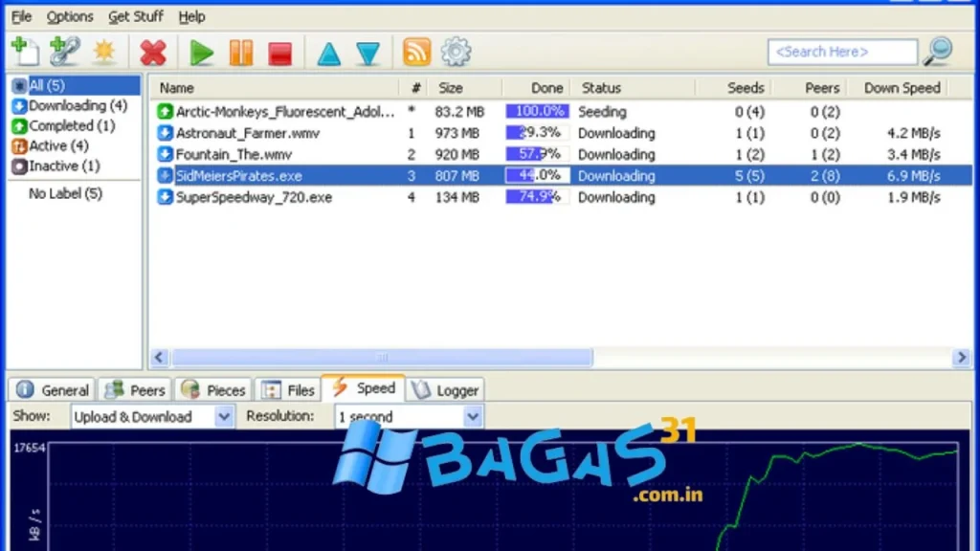Remove torrent with the red X icon
Screen dimensions: 980x551
(x=153, y=53)
